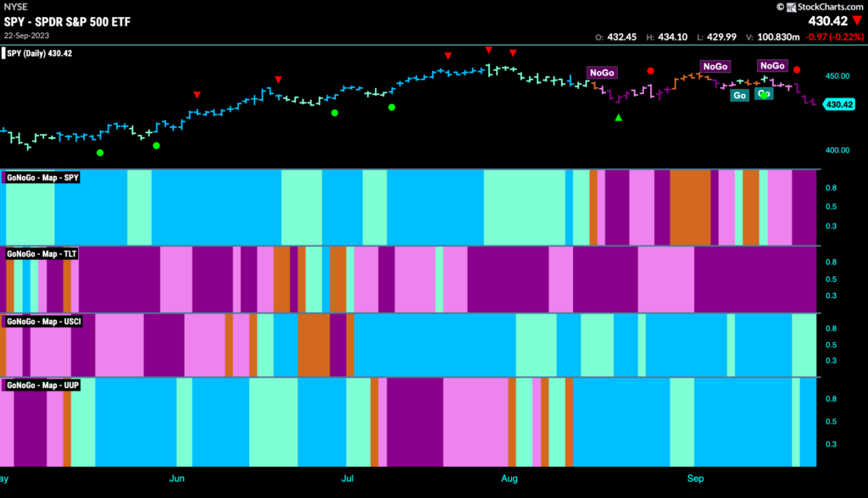Click the SPY (Daily) 430.42 legend label
This screenshot has height=498, width=868.
coord(39,53)
